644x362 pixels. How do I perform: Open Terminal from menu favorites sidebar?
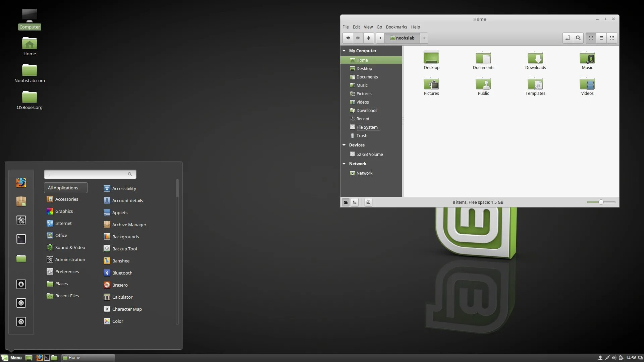(21, 239)
